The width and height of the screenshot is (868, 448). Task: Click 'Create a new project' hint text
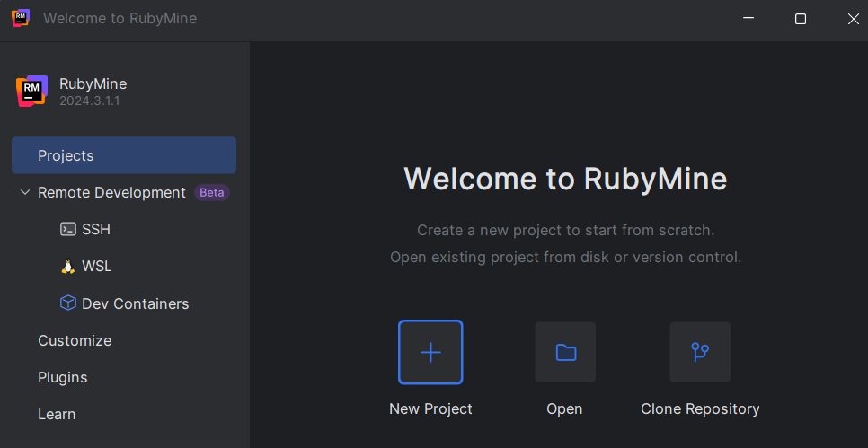click(x=566, y=230)
